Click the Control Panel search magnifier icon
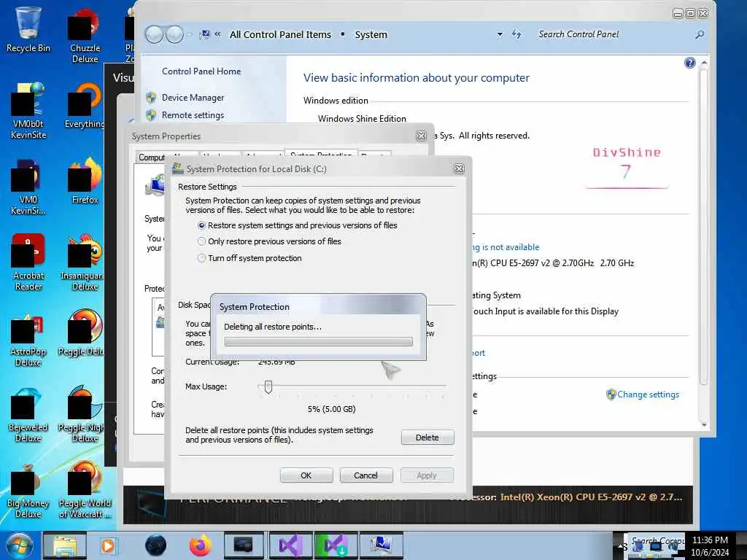Image resolution: width=747 pixels, height=560 pixels. point(700,34)
